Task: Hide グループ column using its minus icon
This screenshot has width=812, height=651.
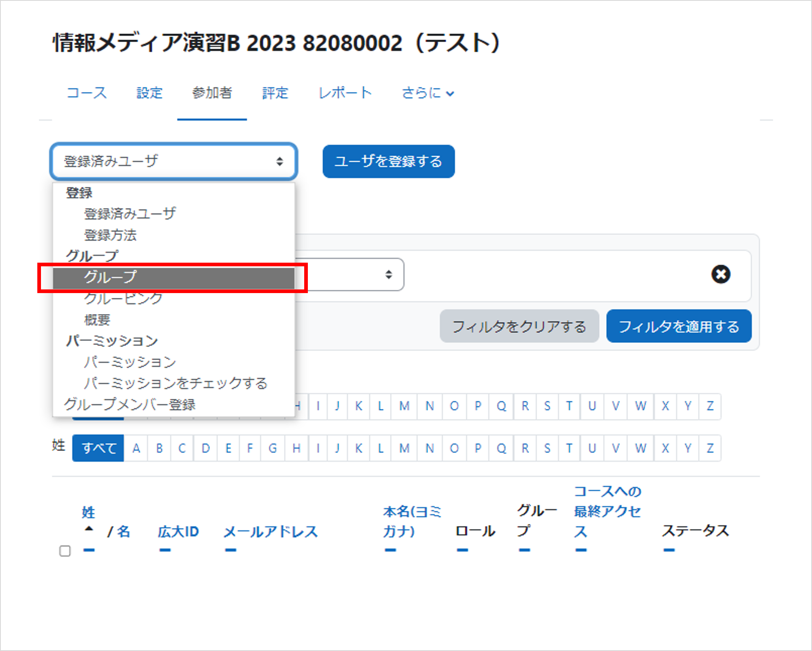Action: [x=524, y=550]
